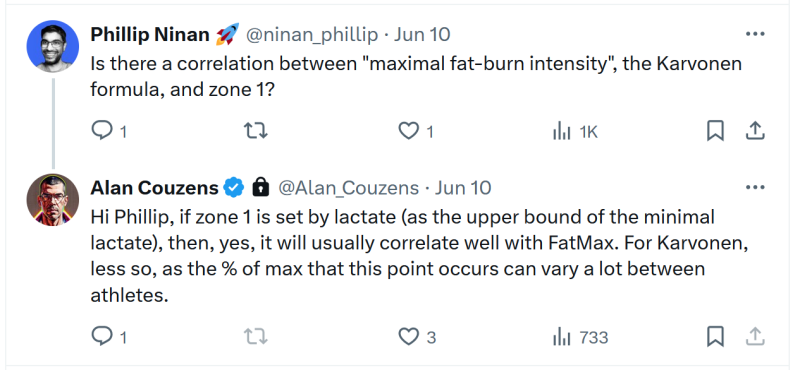Click Alan Couzens' blue verified badge

234,188
